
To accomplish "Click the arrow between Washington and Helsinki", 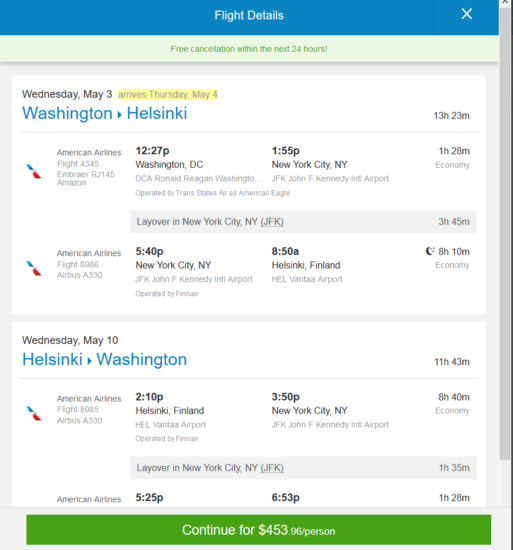I will 120,115.
